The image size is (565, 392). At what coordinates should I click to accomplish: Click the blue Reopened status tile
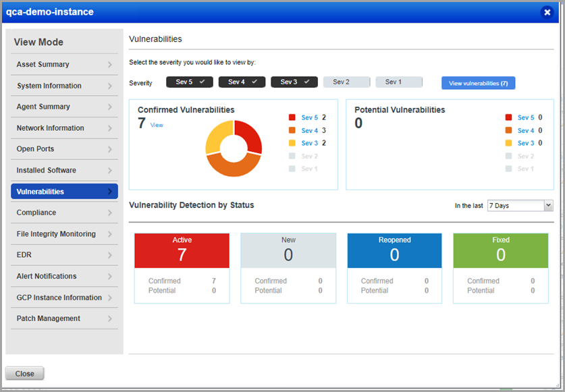tap(394, 250)
